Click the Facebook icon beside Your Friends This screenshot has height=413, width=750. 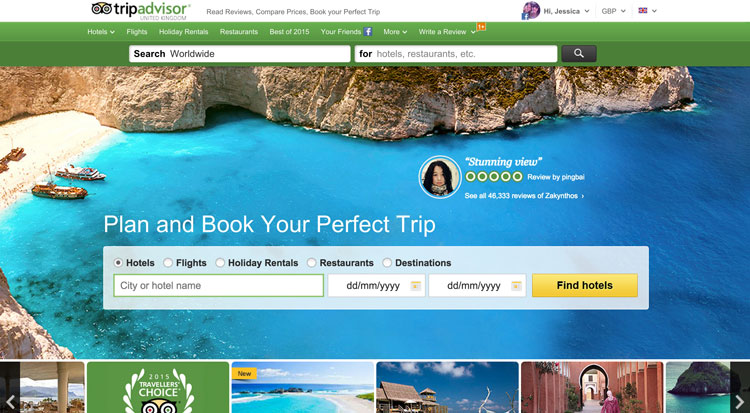pyautogui.click(x=367, y=32)
